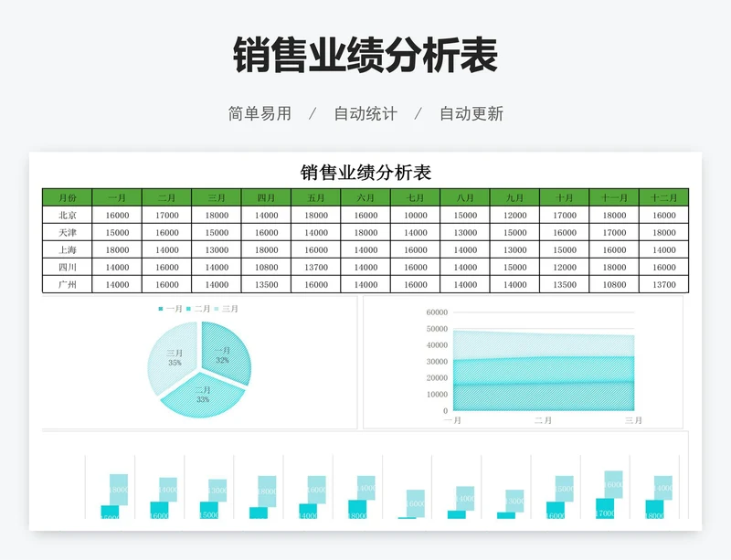Screen dimensions: 731x560
Task: Select the 一月 header cell in the table
Action: point(117,197)
